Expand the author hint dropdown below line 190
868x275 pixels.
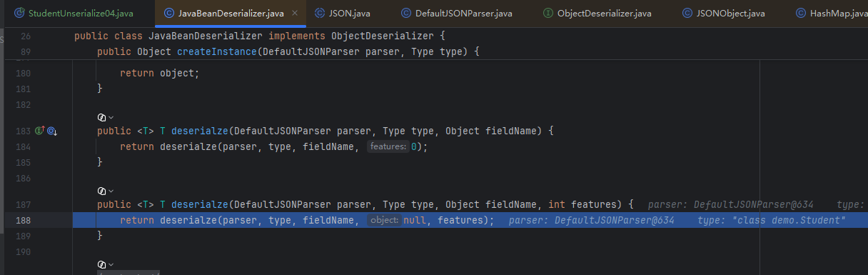(111, 265)
